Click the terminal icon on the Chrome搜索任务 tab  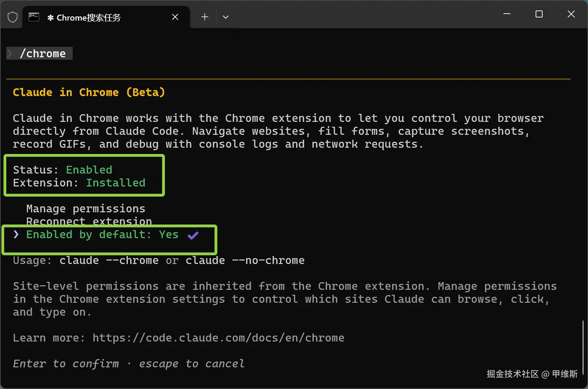click(34, 17)
